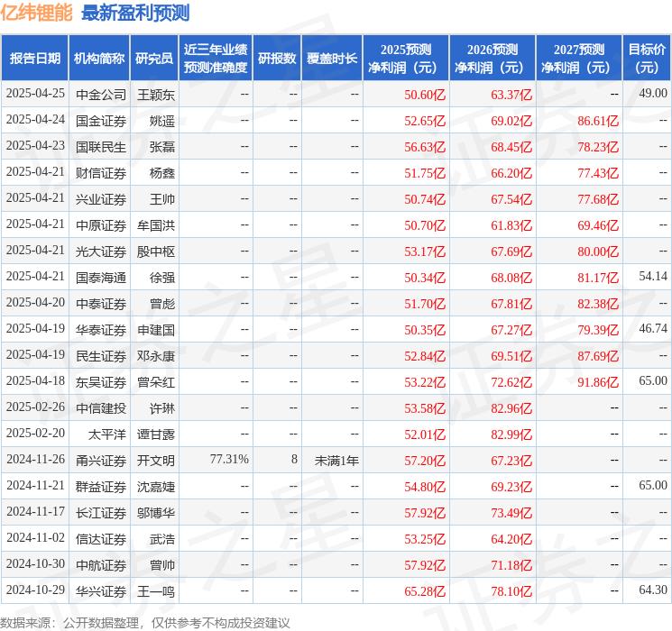Select 67.54亿 forecast value
The image size is (672, 631).
click(511, 199)
